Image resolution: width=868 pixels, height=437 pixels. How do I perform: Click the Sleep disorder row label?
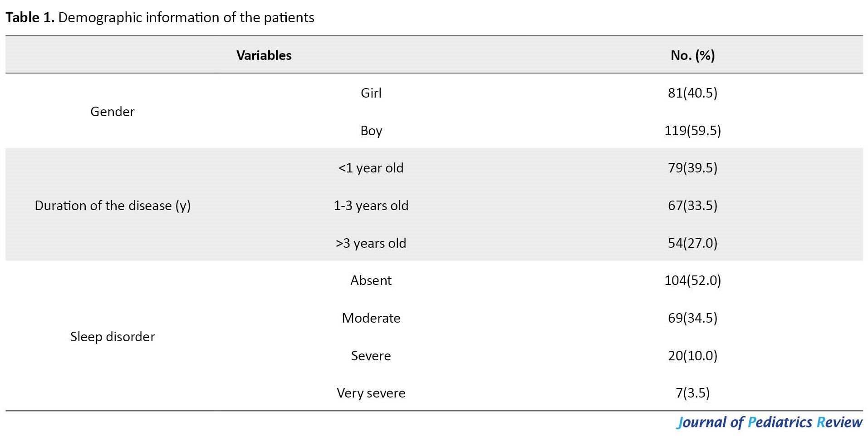[113, 337]
